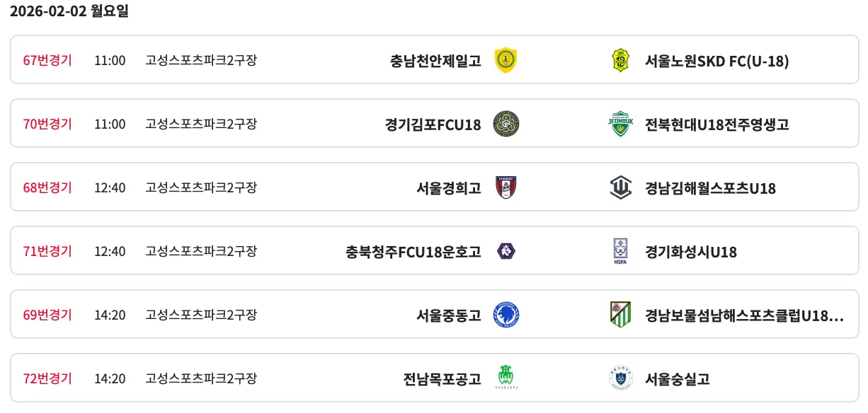The width and height of the screenshot is (868, 413).
Task: Click the 경남보물섬남해스포츠클럽U18 emblem
Action: 619,315
